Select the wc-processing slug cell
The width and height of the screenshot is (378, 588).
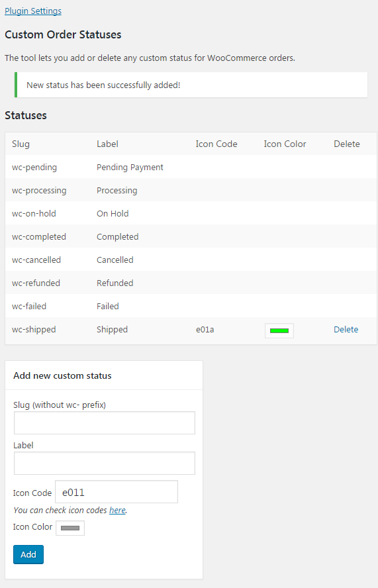coord(39,191)
